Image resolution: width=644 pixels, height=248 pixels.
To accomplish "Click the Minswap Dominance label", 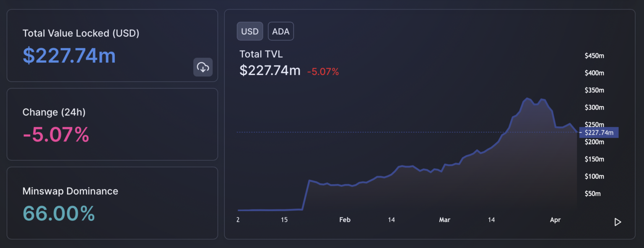I will click(70, 191).
